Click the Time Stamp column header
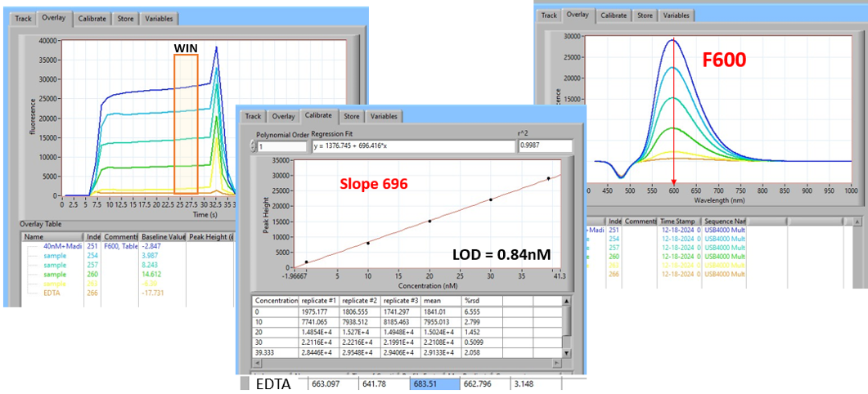This screenshot has width=868, height=394. pyautogui.click(x=685, y=221)
